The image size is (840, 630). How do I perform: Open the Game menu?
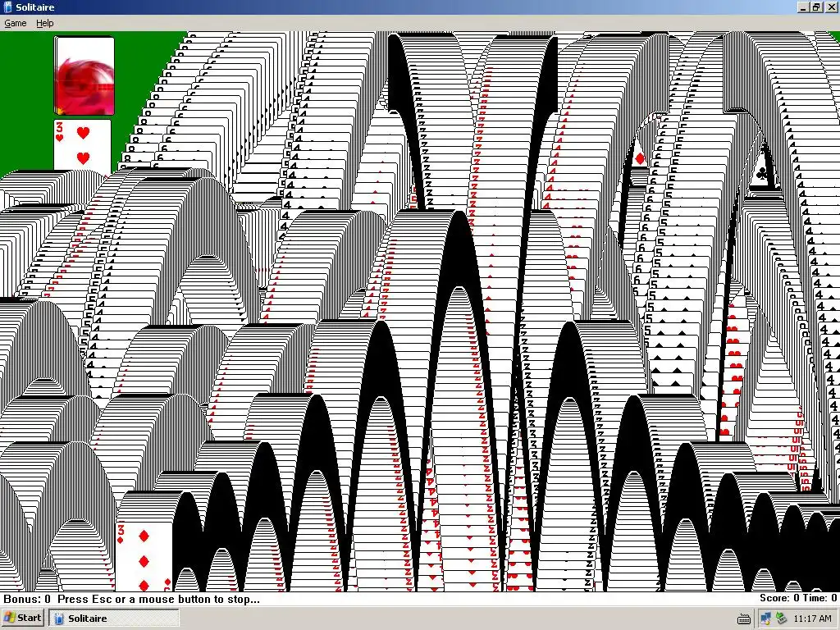coord(15,23)
